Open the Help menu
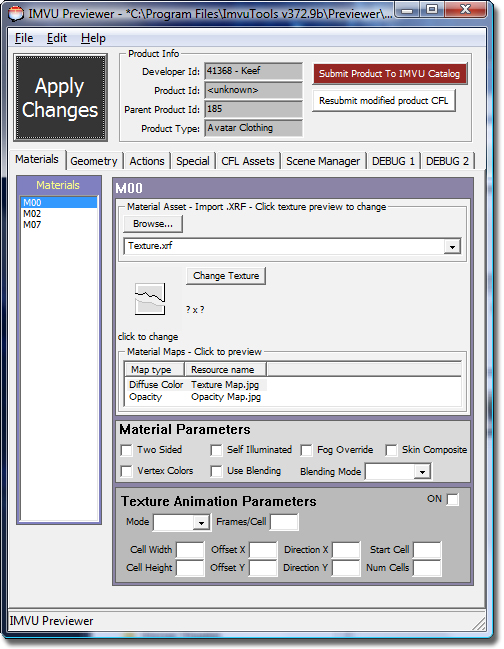Viewport: 504px width, 649px height. coord(93,38)
